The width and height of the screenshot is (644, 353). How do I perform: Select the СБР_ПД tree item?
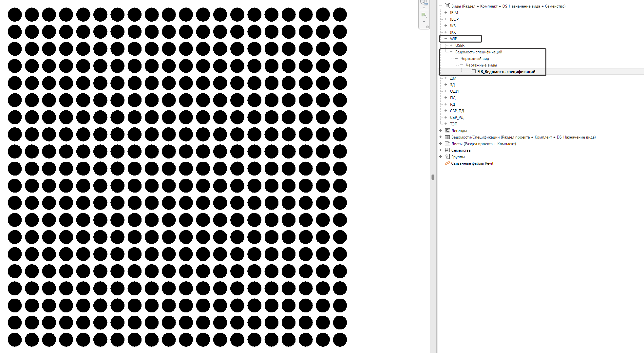click(457, 111)
